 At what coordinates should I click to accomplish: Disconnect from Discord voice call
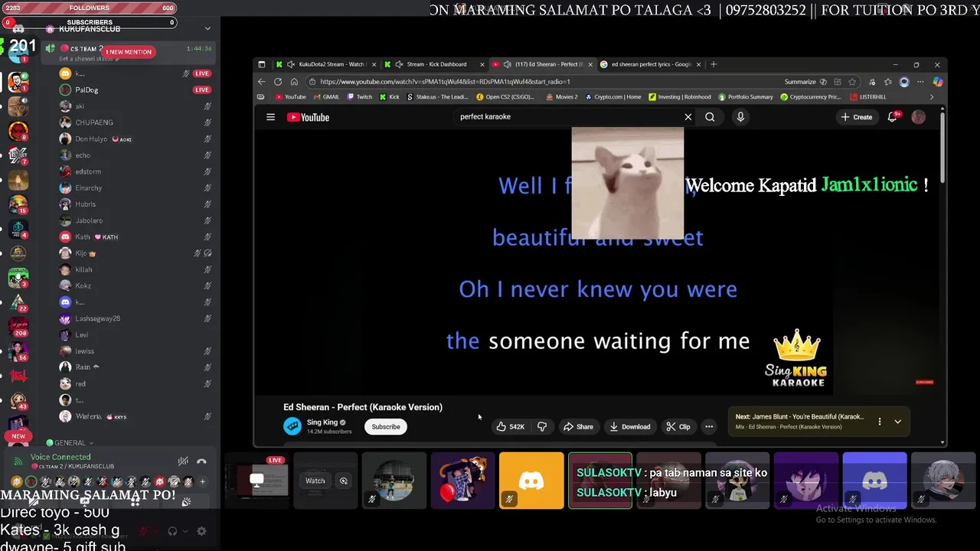(x=201, y=461)
